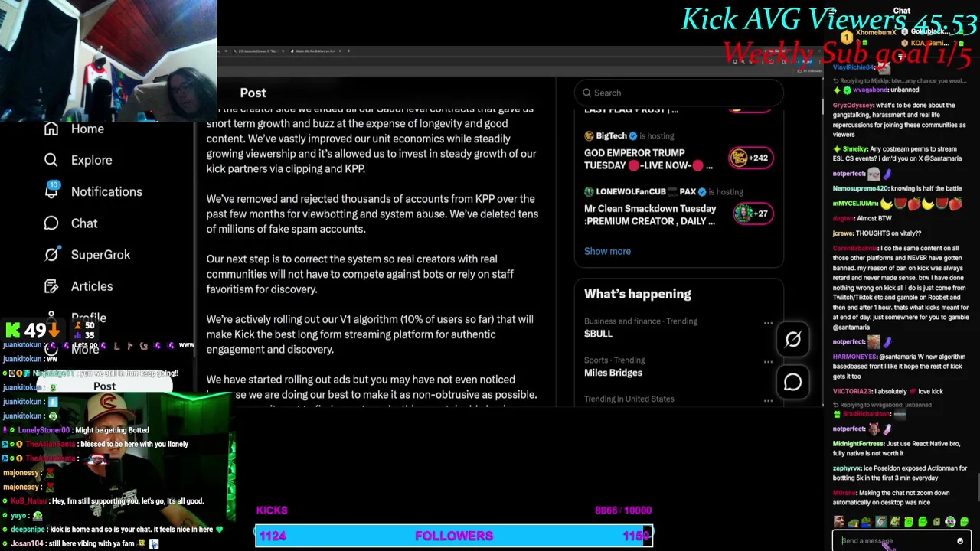This screenshot has width=980, height=551.
Task: Click paragraph about rolling out V1 algorithm
Action: click(x=370, y=334)
